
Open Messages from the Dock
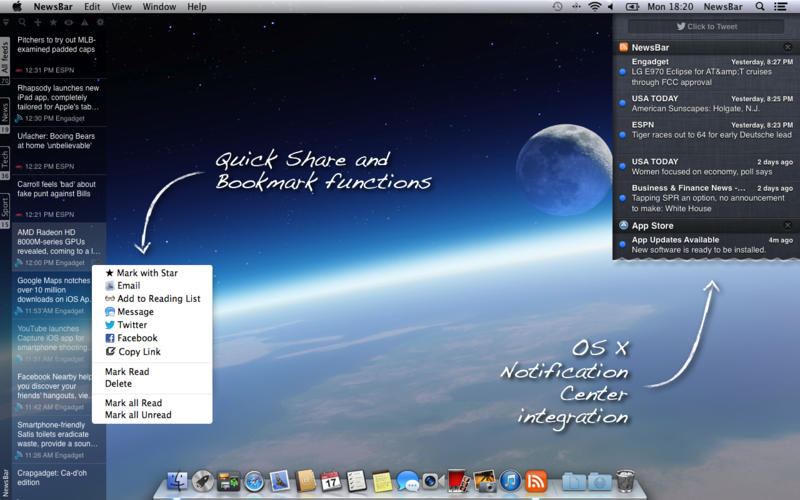pyautogui.click(x=408, y=481)
